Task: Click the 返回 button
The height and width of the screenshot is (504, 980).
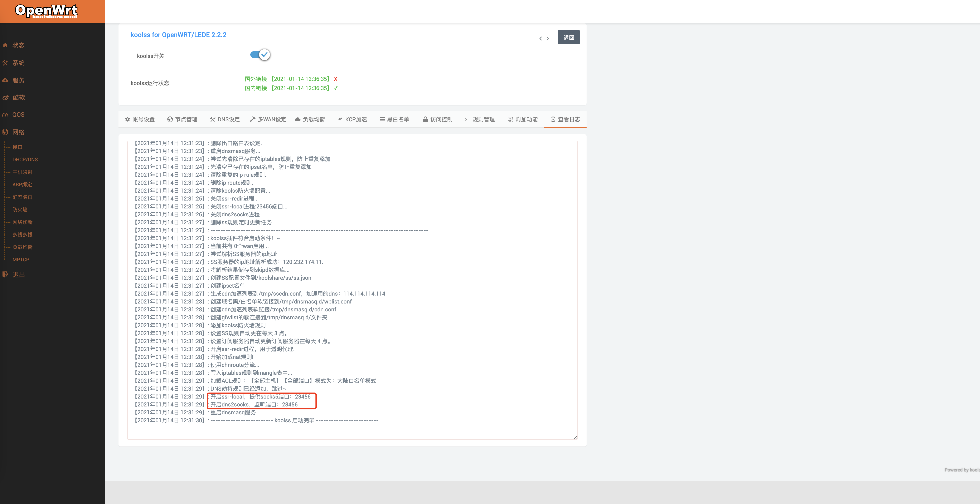Action: pyautogui.click(x=569, y=37)
